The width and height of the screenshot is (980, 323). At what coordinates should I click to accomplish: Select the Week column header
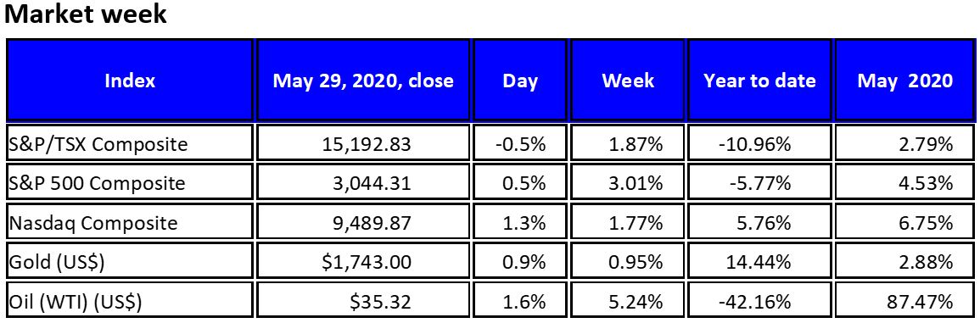pyautogui.click(x=628, y=80)
